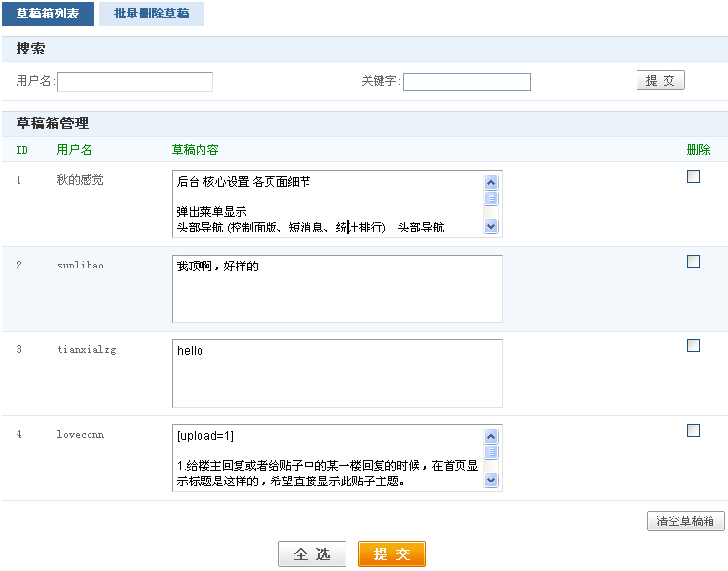Click the 清空草稿箱 button
Screen dimensions: 728x571
pos(686,521)
